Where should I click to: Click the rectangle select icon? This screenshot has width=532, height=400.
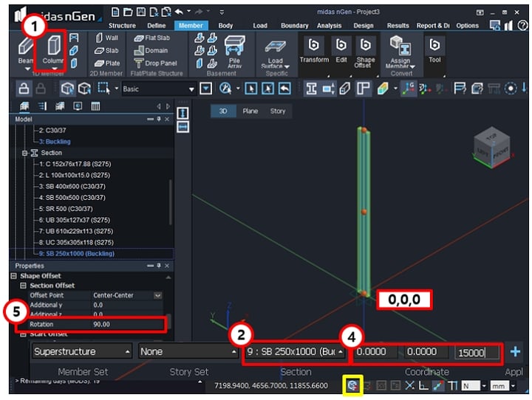[103, 89]
